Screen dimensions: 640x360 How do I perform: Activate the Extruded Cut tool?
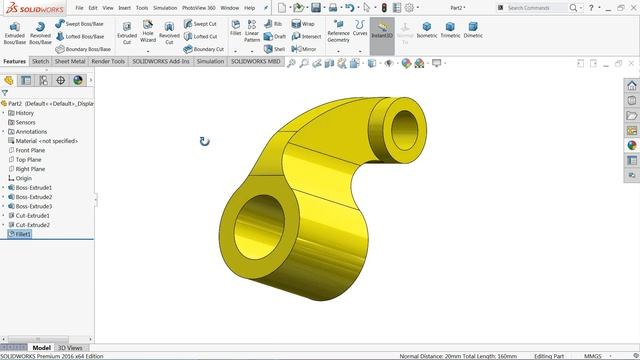(127, 33)
